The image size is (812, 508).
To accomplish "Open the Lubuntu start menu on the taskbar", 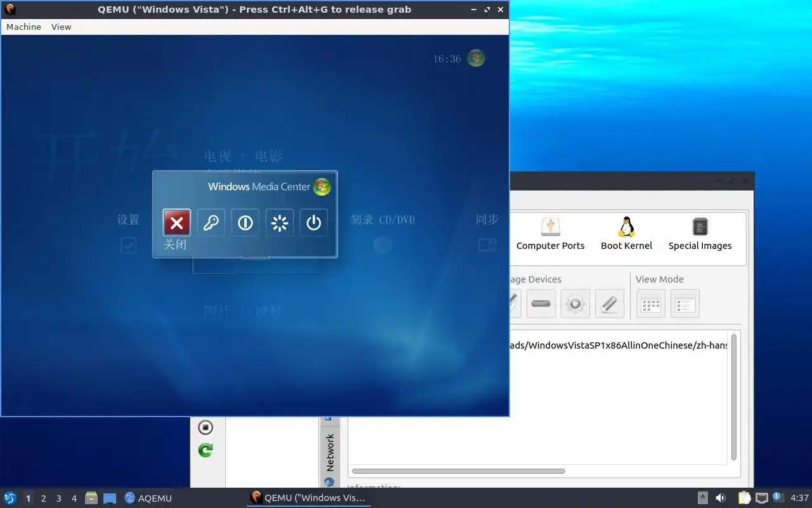I will 10,498.
